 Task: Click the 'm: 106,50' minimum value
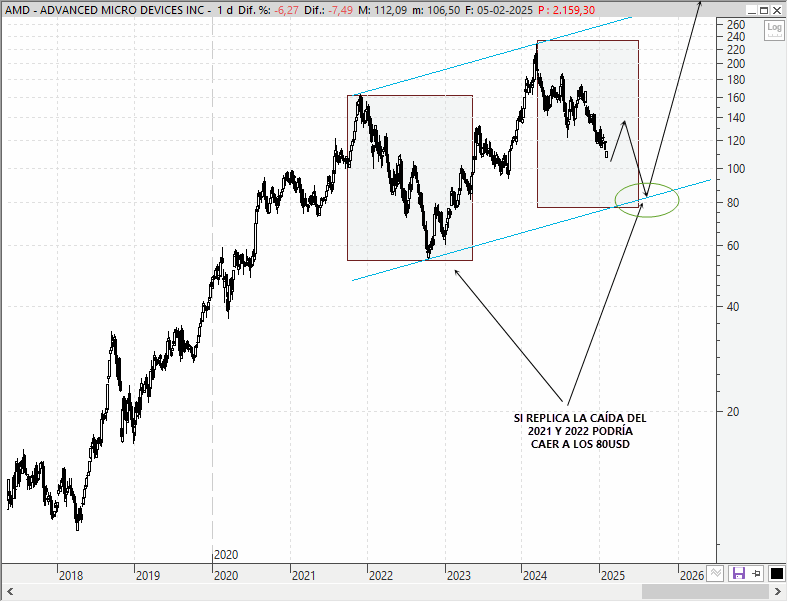pos(436,10)
